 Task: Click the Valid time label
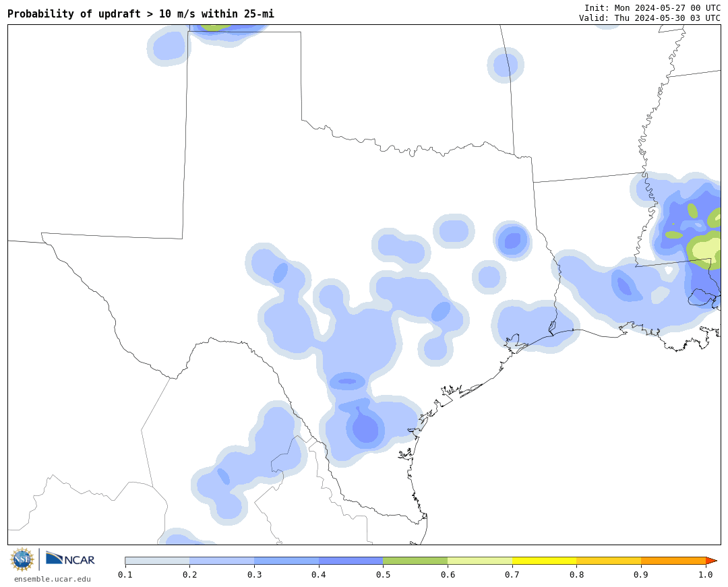click(649, 18)
